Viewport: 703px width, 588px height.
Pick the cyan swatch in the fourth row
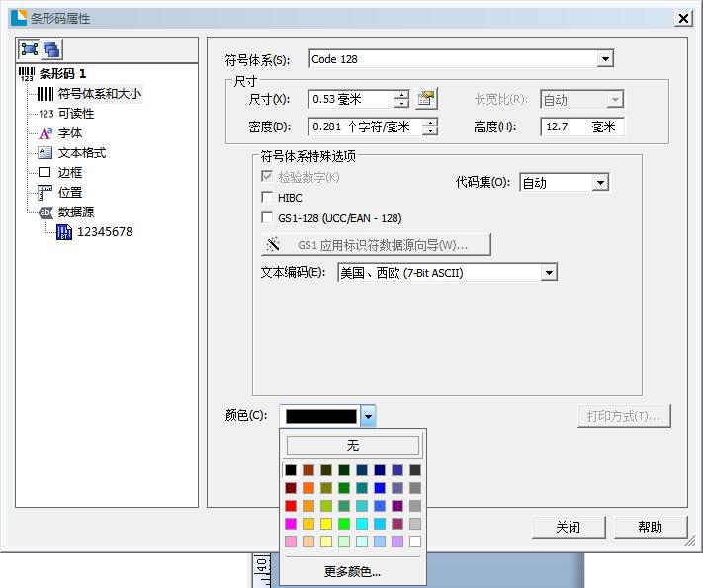coord(362,524)
